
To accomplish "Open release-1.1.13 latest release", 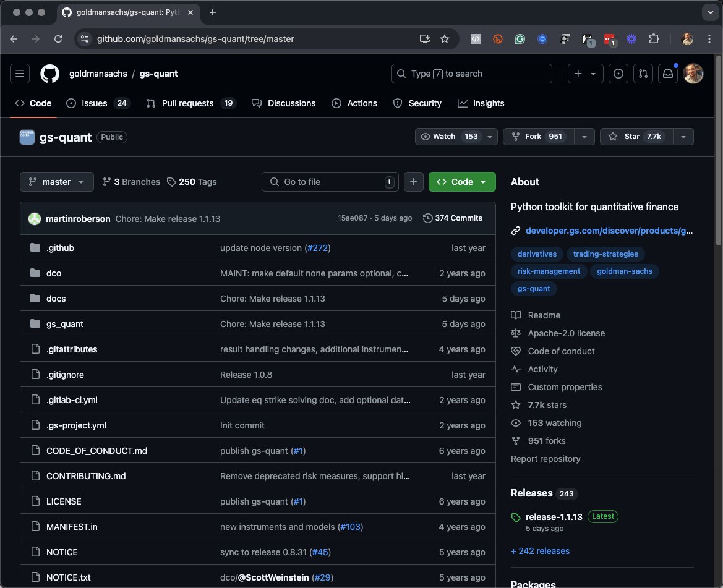I will pos(554,517).
